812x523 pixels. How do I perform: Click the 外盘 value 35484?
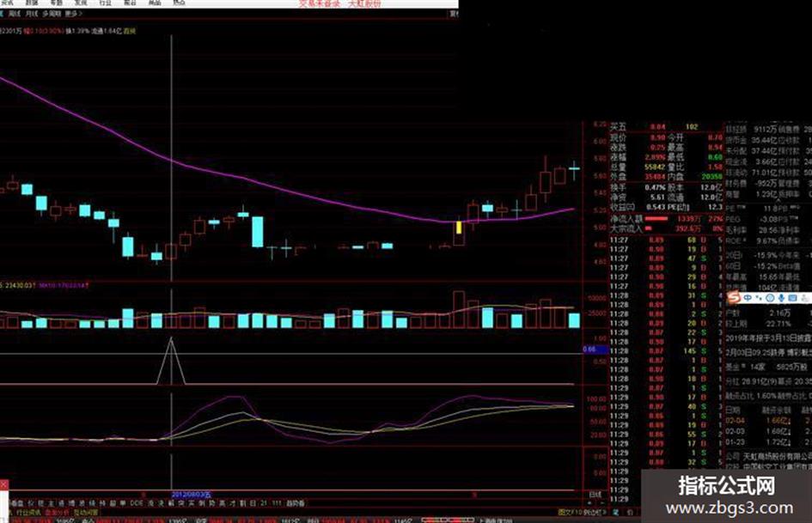pos(655,177)
